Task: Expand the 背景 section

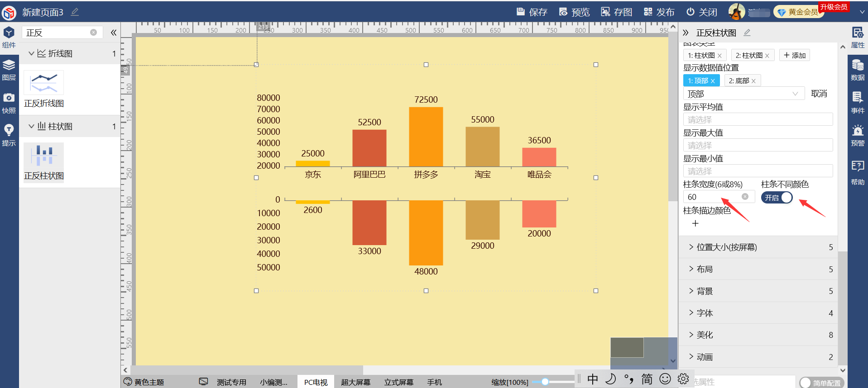Action: coord(758,291)
